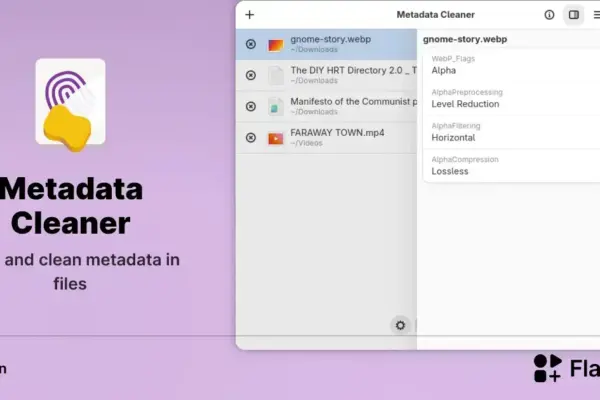Screen dimensions: 600x400
Task: Click the Metadata Cleaner window title
Action: (435, 15)
